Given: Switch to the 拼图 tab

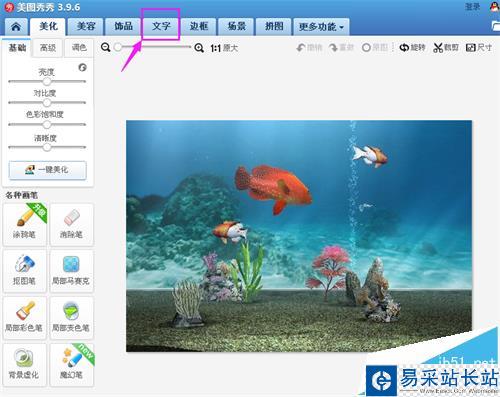Looking at the screenshot, I should click(274, 27).
